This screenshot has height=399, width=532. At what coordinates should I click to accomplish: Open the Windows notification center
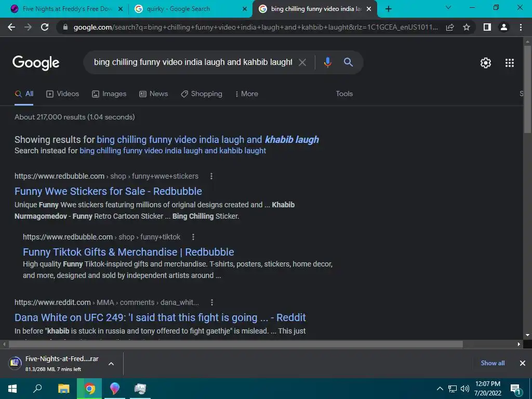tap(516, 389)
